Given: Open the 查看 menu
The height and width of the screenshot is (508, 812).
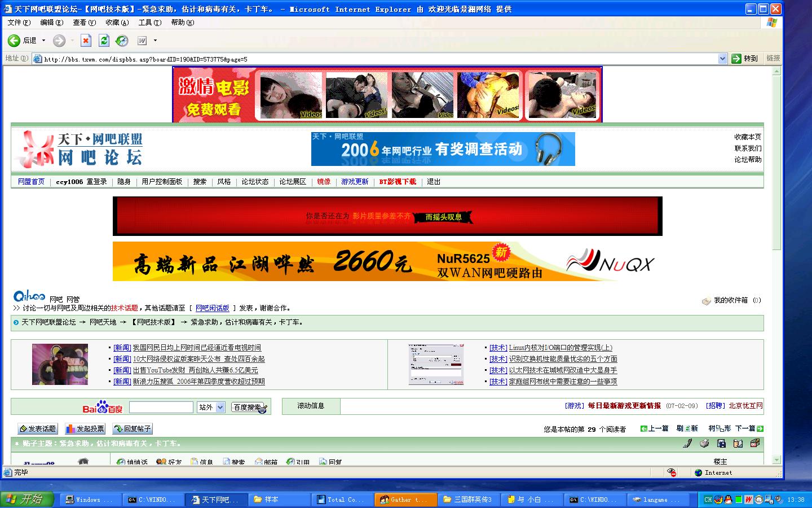Looking at the screenshot, I should [x=85, y=23].
